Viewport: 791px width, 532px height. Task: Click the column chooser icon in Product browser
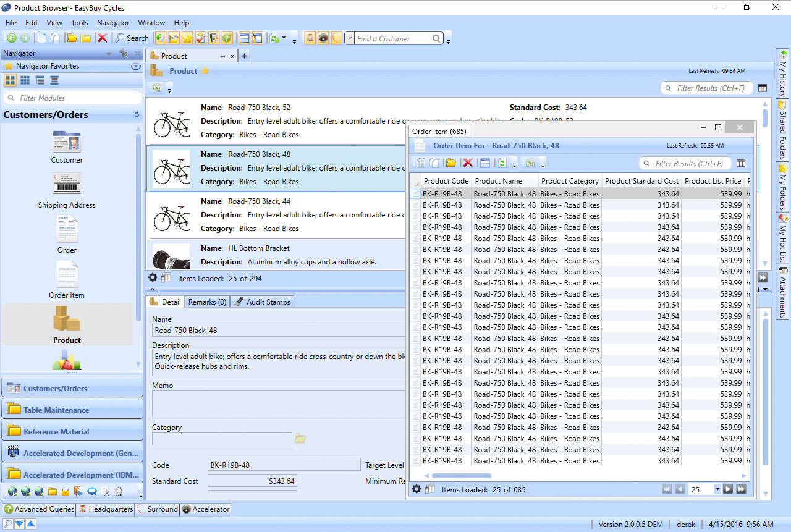click(763, 88)
